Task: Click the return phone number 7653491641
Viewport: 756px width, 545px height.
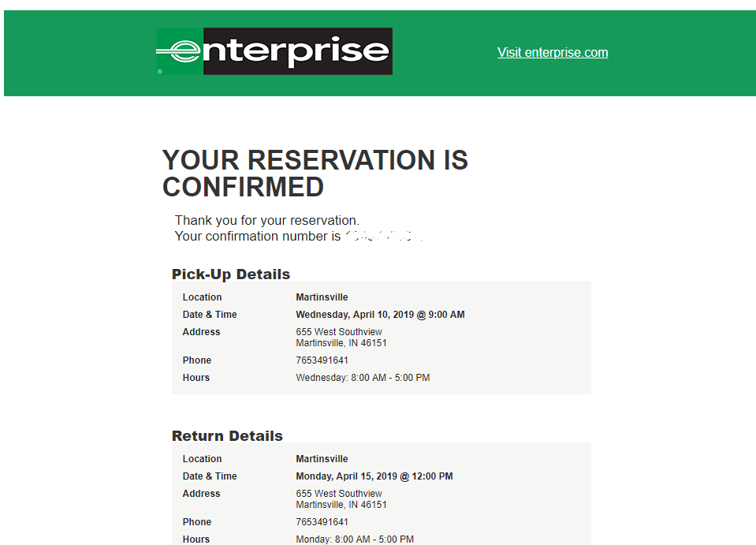Action: click(322, 522)
